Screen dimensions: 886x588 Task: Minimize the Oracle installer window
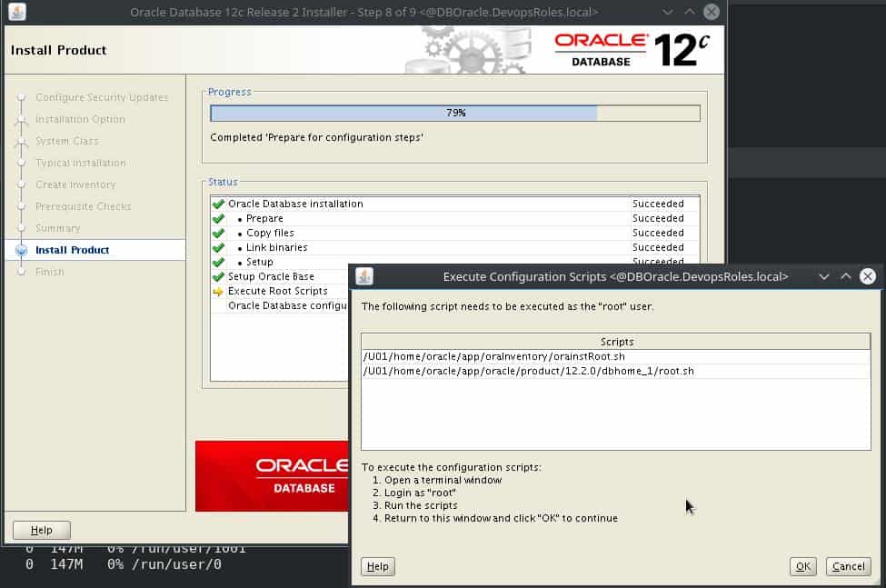click(668, 12)
